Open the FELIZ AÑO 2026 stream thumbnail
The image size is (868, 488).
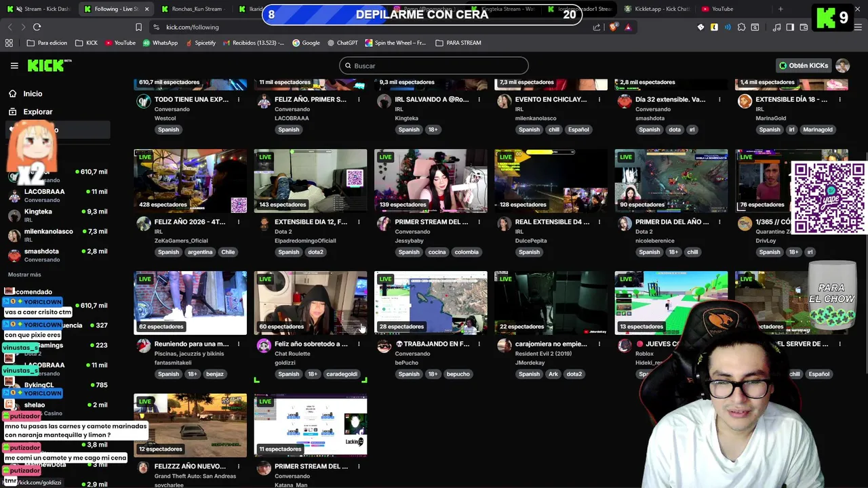[x=191, y=181]
